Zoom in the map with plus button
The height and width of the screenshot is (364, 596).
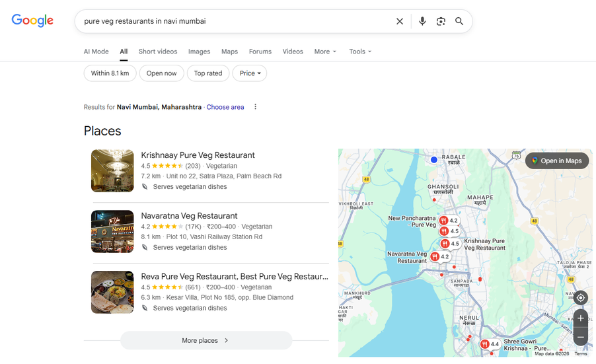(580, 318)
